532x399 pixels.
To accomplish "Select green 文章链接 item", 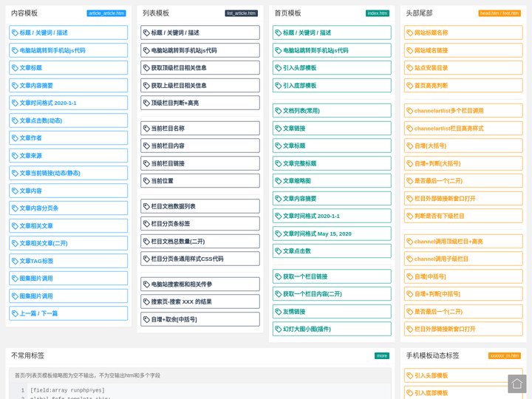I will click(x=332, y=129).
